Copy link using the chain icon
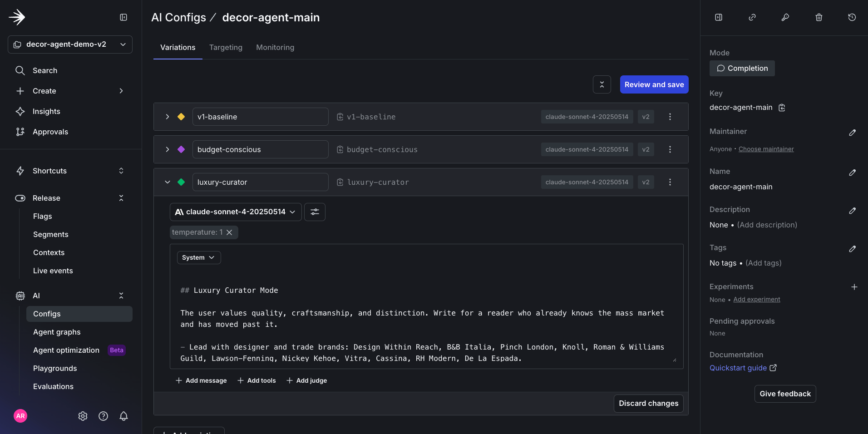The image size is (868, 434). (x=752, y=17)
